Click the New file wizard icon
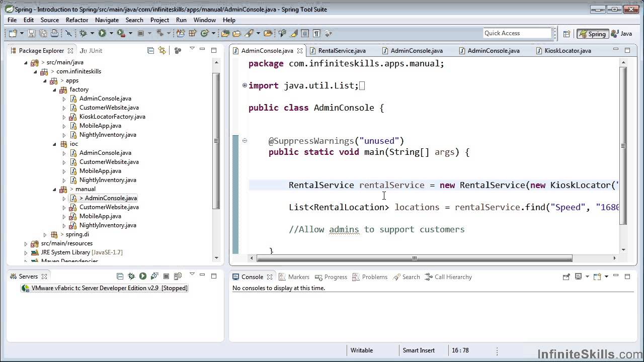644x362 pixels. [13, 33]
